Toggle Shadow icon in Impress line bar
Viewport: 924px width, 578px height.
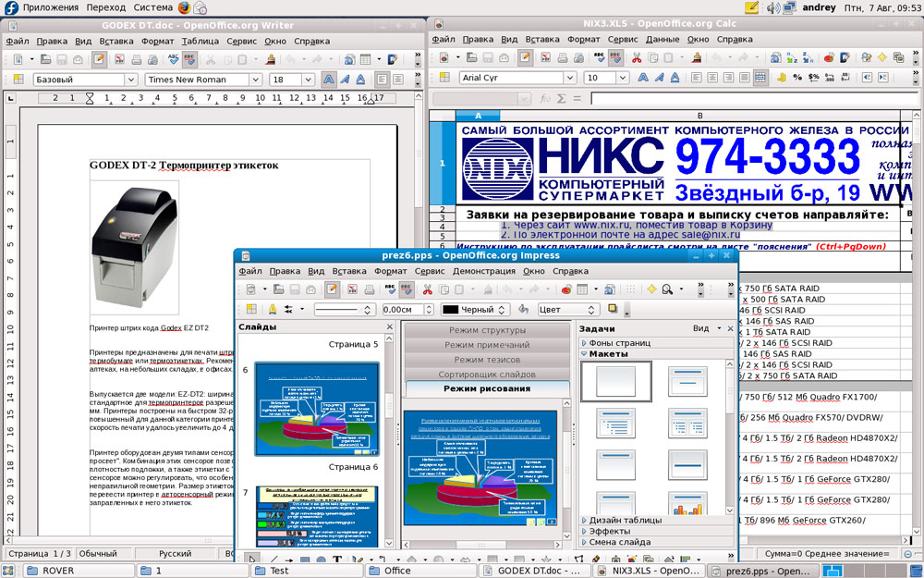pos(613,309)
